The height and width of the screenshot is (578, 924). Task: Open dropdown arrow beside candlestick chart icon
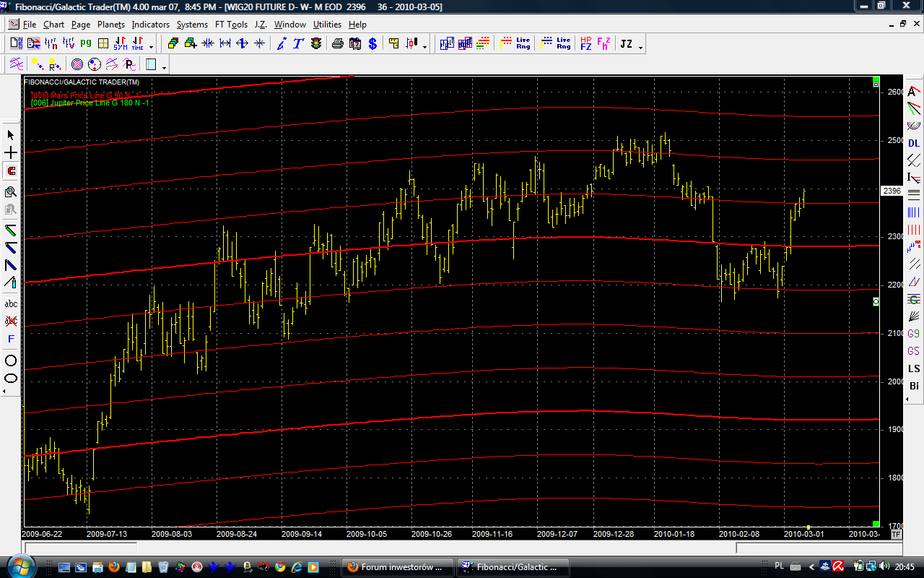[424, 48]
